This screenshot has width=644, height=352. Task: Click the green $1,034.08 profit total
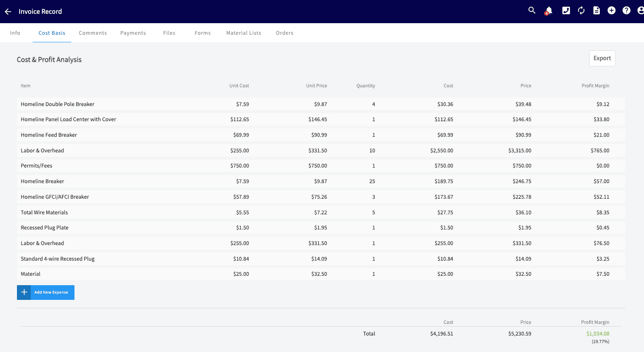point(598,333)
